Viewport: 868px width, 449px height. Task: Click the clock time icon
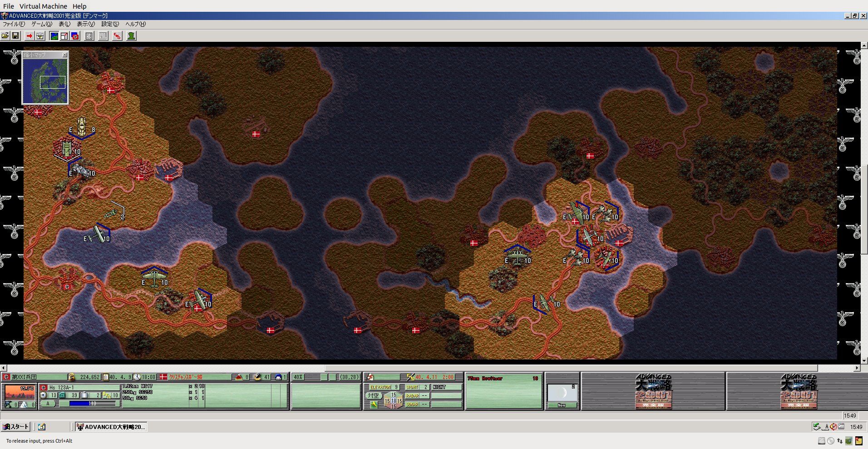point(137,377)
